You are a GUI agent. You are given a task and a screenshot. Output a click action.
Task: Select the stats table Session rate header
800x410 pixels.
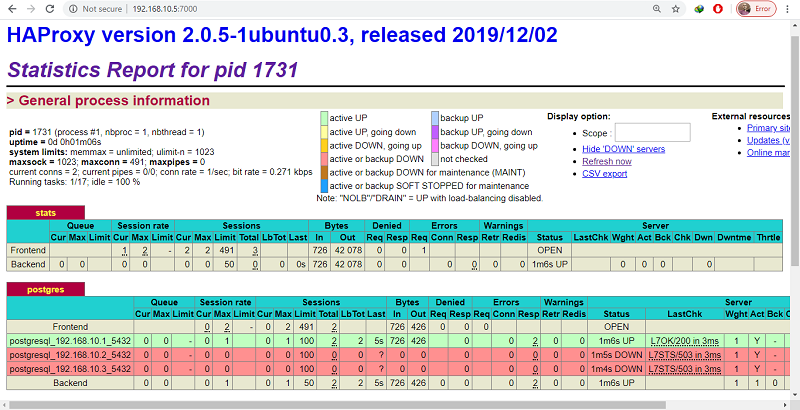coord(143,225)
